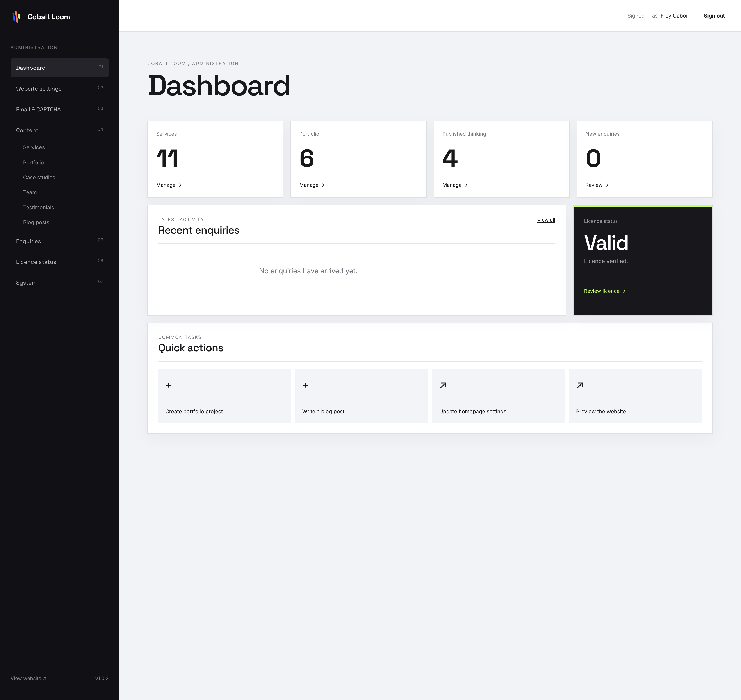Screen dimensions: 741x700
Task: Click the Review licence link
Action: pyautogui.click(x=605, y=291)
